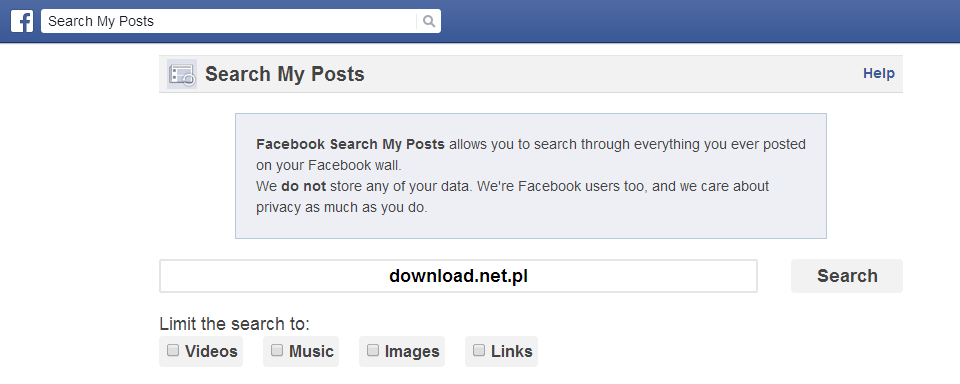This screenshot has width=960, height=384.
Task: Click the 'Limit the search to:' text
Action: 234,323
